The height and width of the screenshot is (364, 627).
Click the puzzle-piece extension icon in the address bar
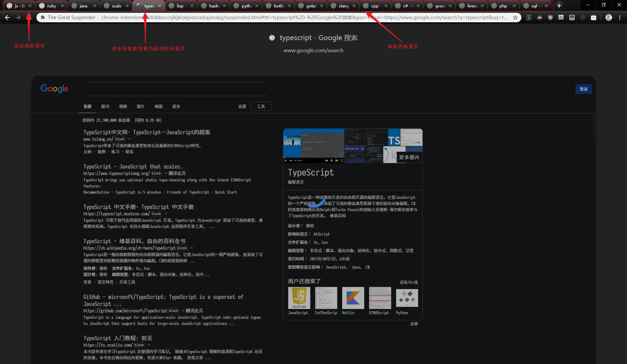(x=43, y=18)
